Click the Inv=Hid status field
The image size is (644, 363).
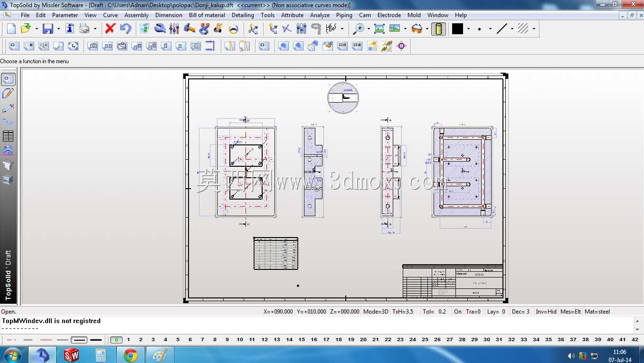pos(546,312)
